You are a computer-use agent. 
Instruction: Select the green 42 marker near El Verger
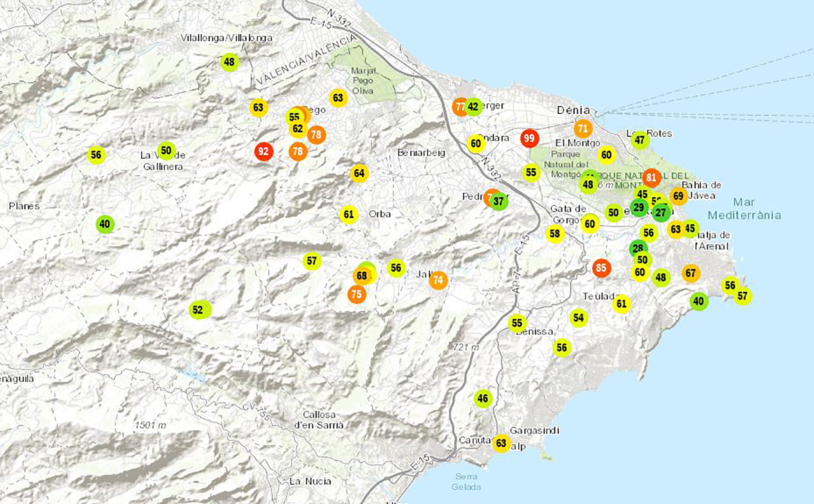pyautogui.click(x=474, y=106)
